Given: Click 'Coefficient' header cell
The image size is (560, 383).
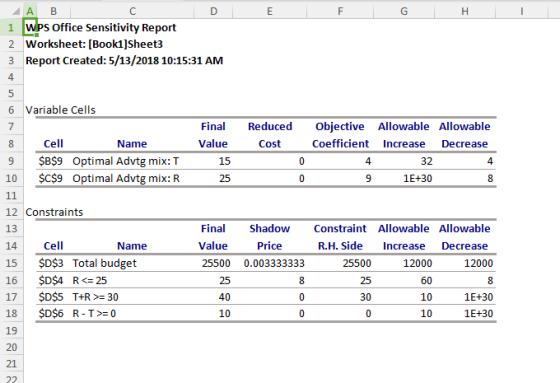Looking at the screenshot, I should point(340,144).
